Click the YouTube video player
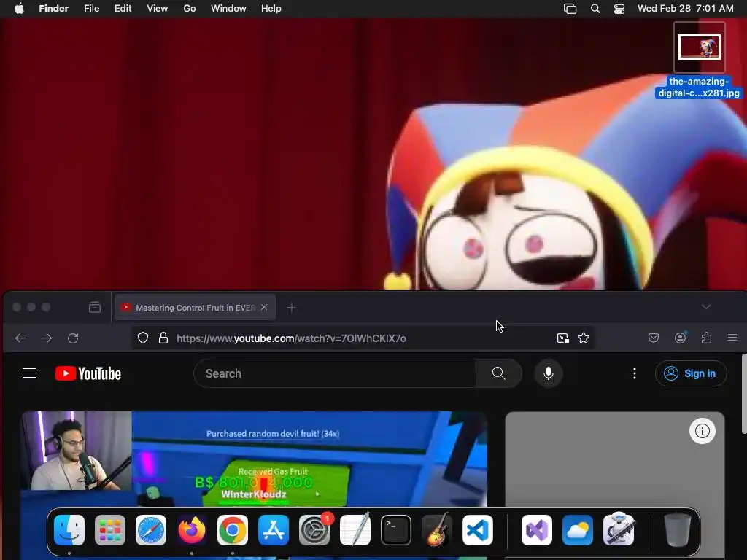This screenshot has width=747, height=560. 255,459
